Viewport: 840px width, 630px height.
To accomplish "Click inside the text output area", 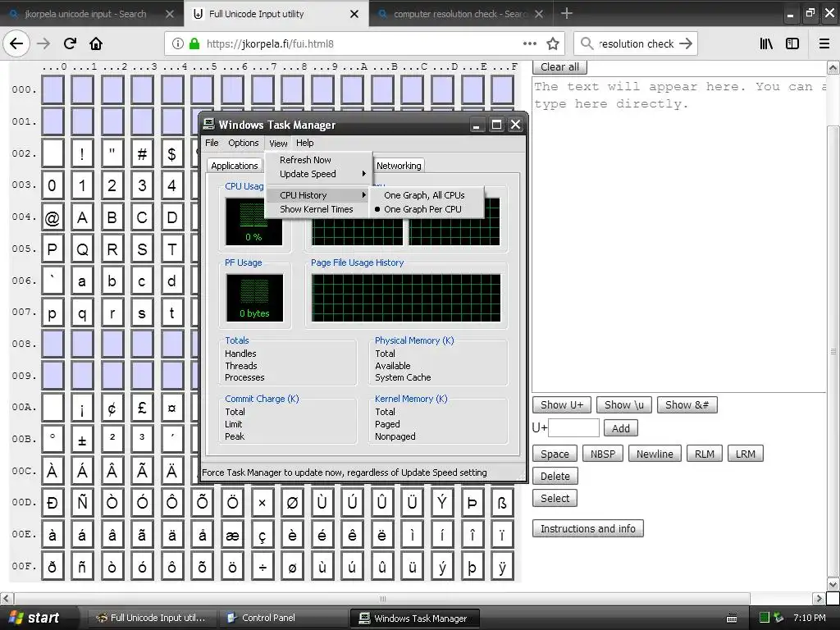I will tap(678, 235).
